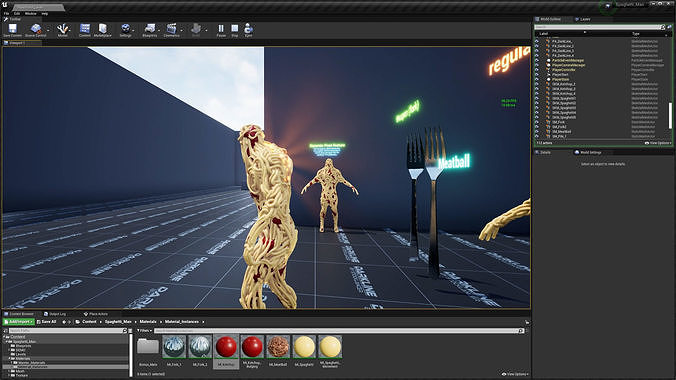Click the green Add/Import button

tap(19, 322)
